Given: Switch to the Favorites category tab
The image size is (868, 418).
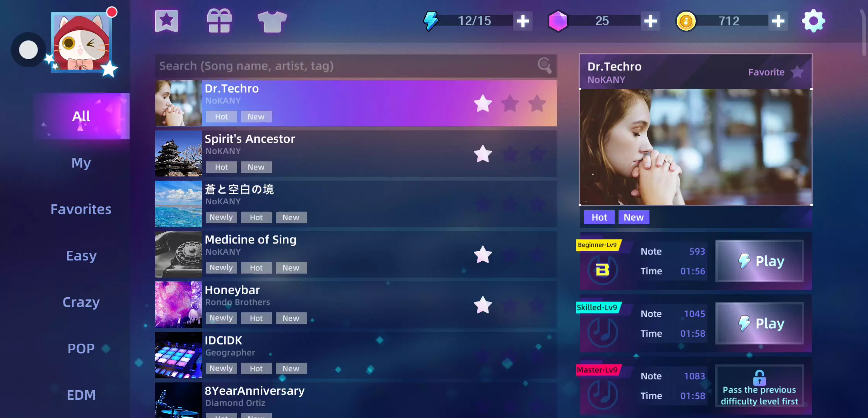Looking at the screenshot, I should 81,209.
